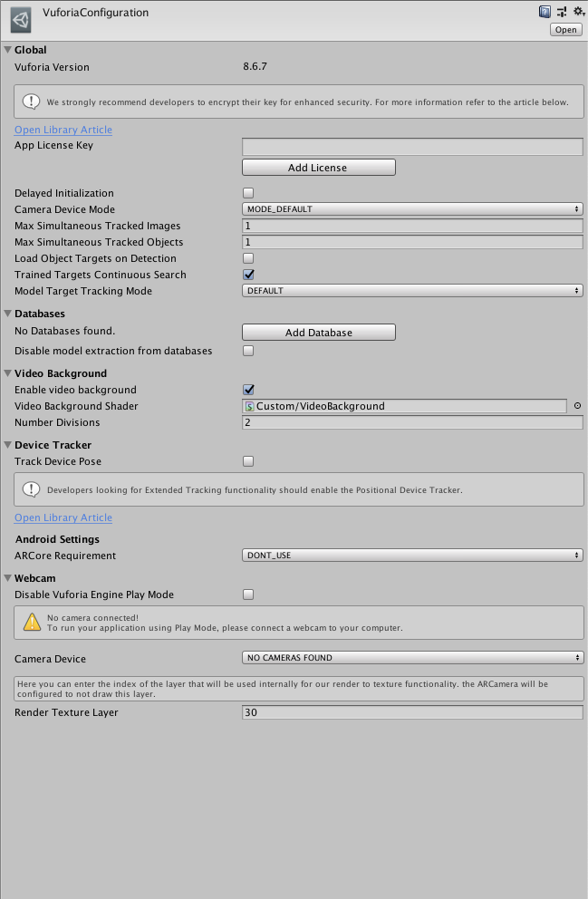
Task: Click Max Simultaneous Tracked Objects field
Action: pyautogui.click(x=412, y=242)
